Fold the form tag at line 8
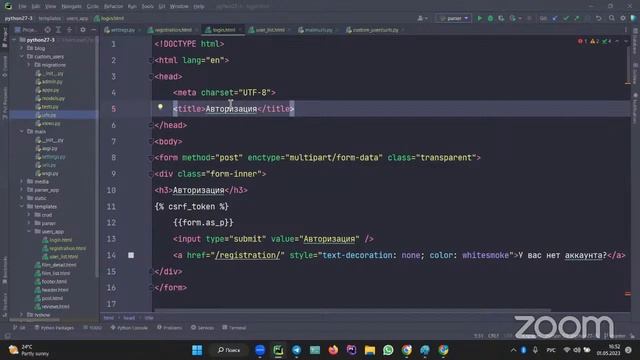Viewport: 640px width, 360px height. coord(151,158)
